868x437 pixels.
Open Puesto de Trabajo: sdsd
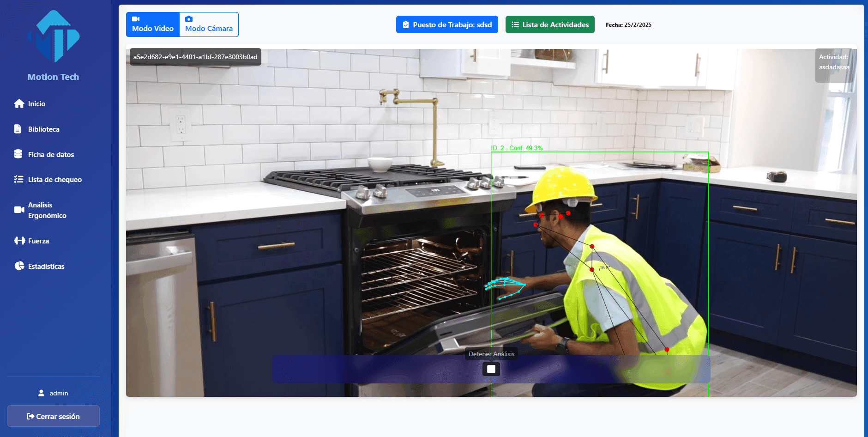pyautogui.click(x=447, y=24)
